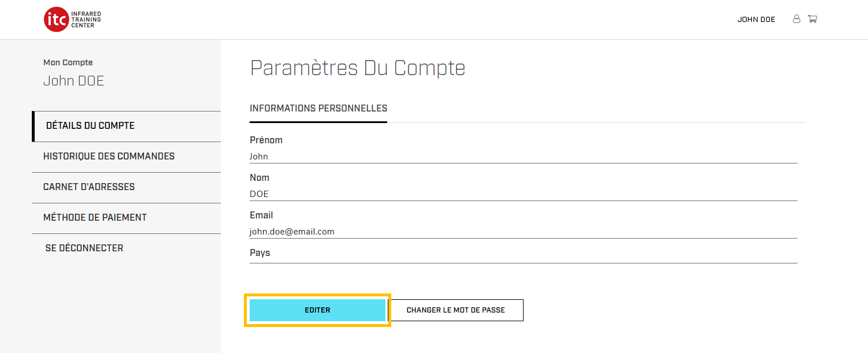
Task: Click the Nom field showing DOE
Action: click(523, 194)
